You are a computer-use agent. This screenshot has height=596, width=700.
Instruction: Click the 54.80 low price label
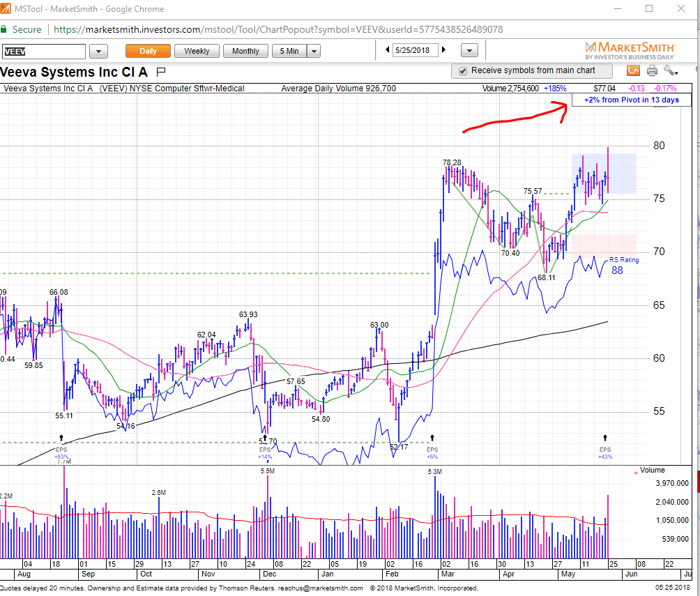click(321, 419)
